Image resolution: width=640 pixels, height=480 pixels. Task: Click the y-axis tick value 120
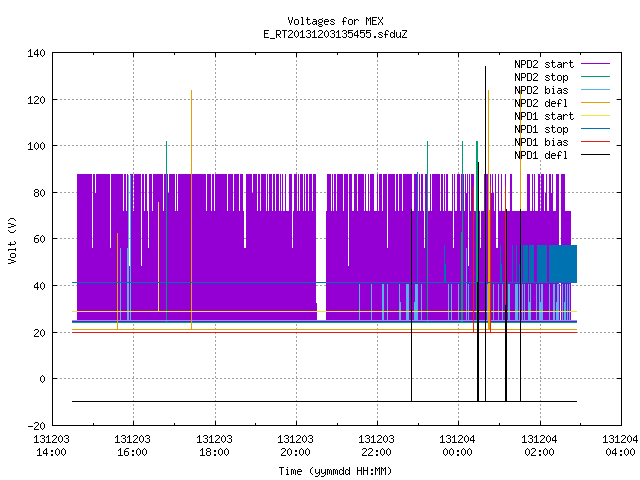(x=37, y=100)
